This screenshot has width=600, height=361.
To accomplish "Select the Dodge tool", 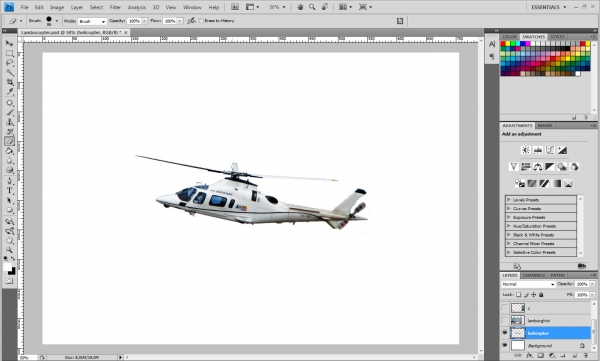I will 9,170.
